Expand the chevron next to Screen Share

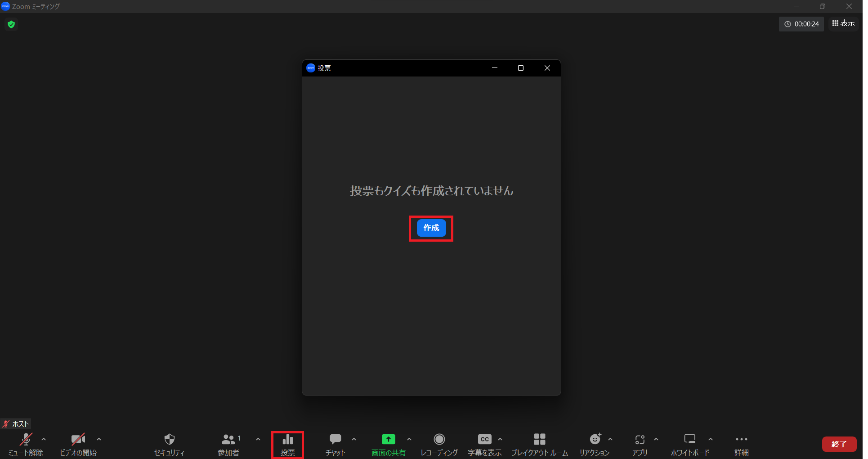coord(409,439)
